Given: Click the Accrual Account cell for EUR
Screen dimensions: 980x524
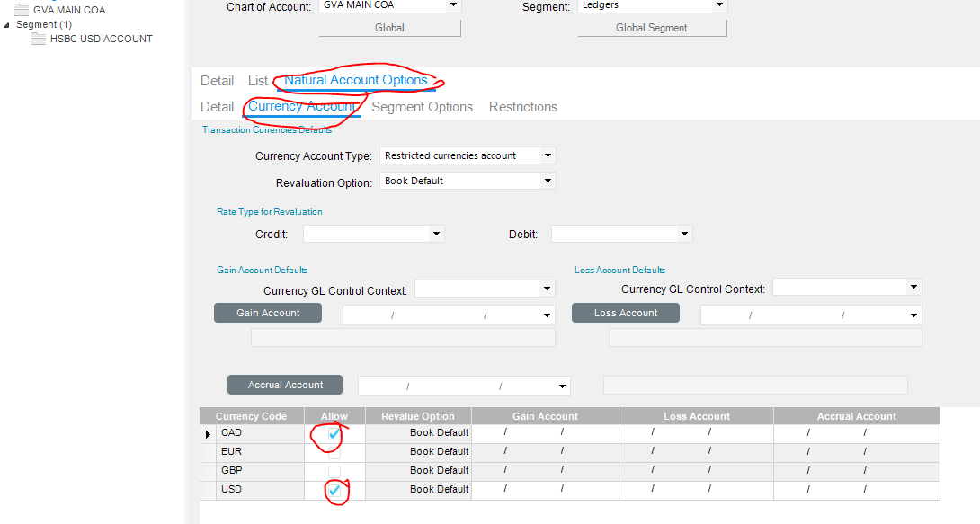Looking at the screenshot, I should [856, 451].
